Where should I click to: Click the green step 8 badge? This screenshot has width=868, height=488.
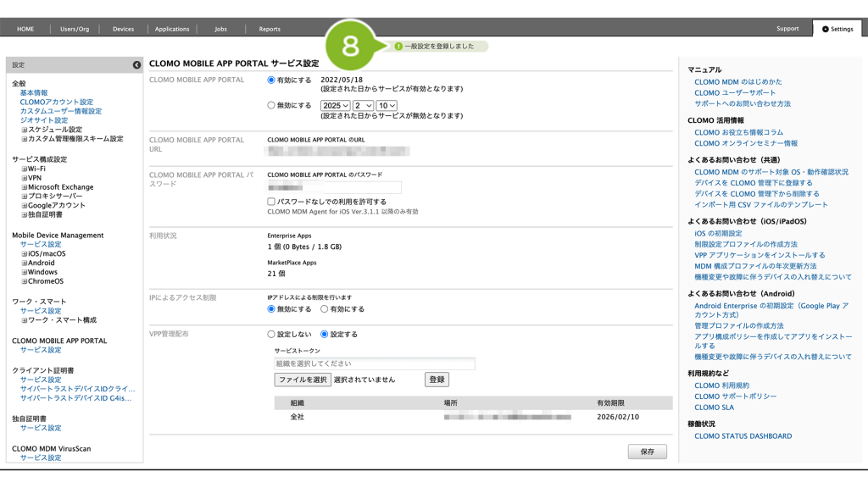[350, 46]
